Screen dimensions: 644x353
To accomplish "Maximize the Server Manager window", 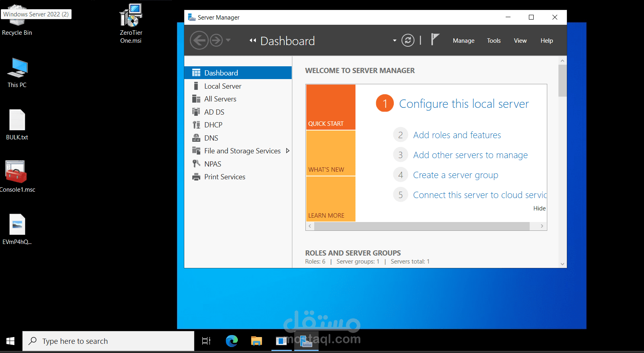I will (x=531, y=17).
